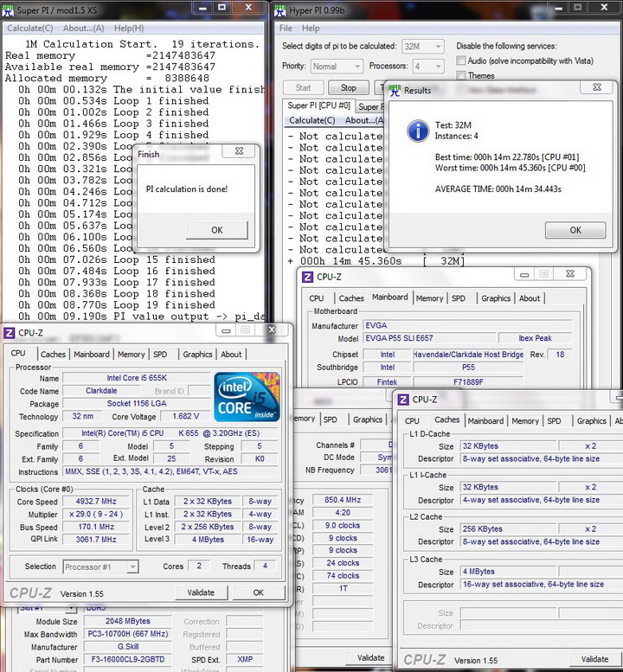Select SPD tab in front CPU-Z window

160,355
